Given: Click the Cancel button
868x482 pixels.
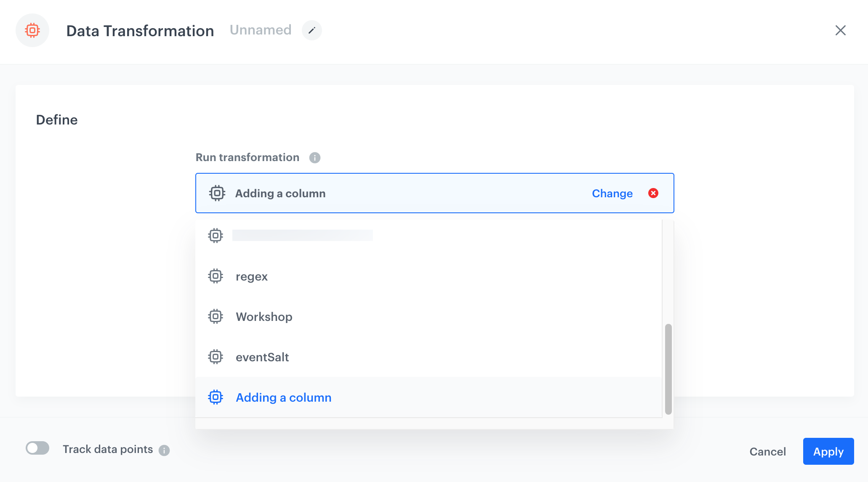Looking at the screenshot, I should tap(767, 452).
